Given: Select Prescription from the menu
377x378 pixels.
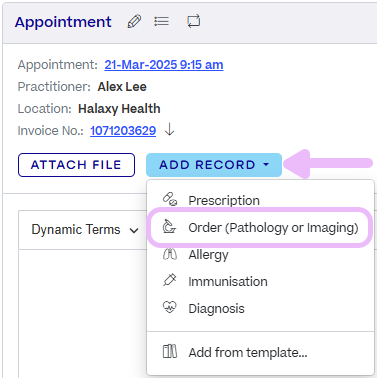Looking at the screenshot, I should click(260, 200).
